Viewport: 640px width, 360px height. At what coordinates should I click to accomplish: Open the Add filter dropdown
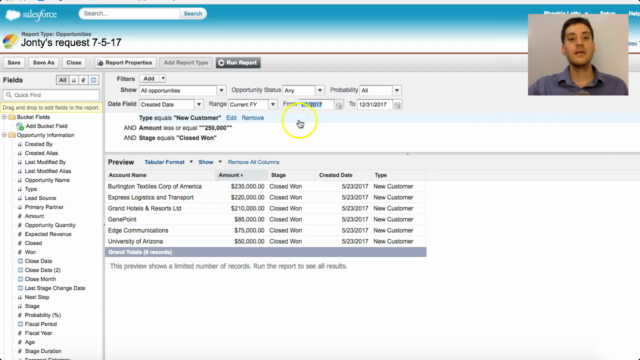coord(153,78)
